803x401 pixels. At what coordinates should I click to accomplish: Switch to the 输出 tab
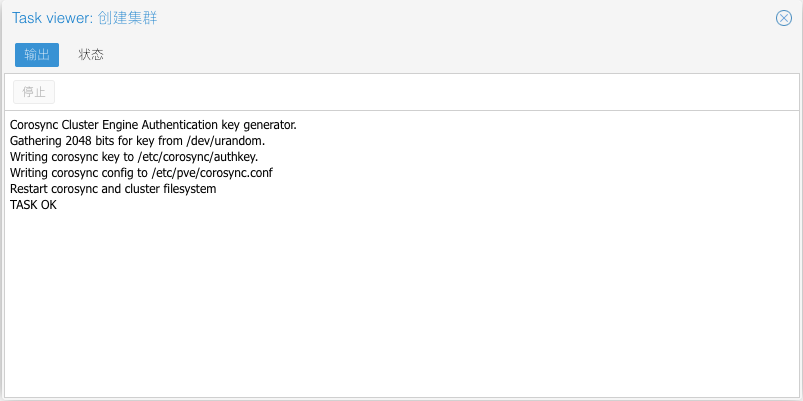(x=37, y=55)
